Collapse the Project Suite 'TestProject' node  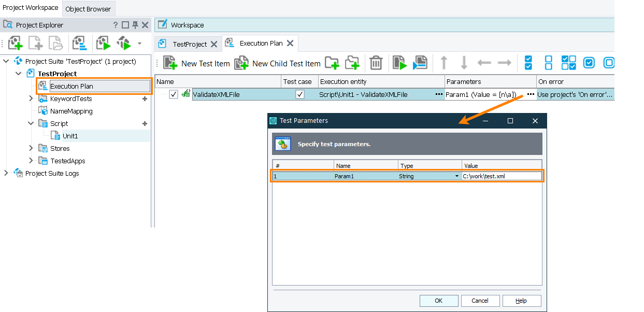click(6, 61)
